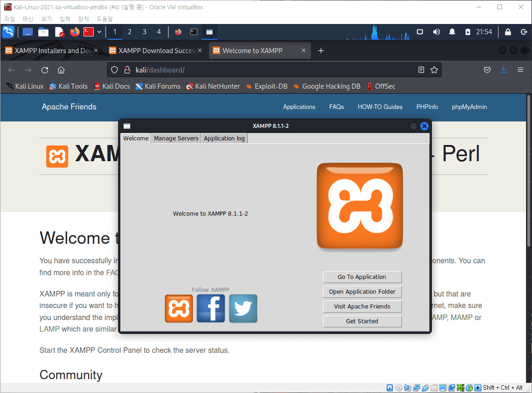532x393 pixels.
Task: Open the downloads icon in Firefox toolbar
Action: pos(503,70)
